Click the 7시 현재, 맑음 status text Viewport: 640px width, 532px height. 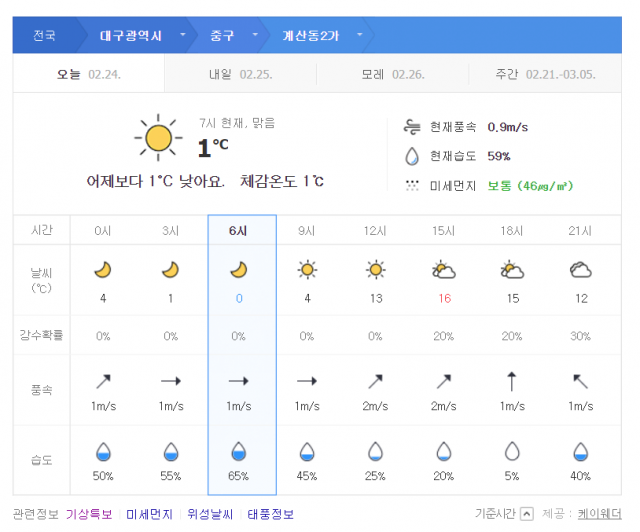coord(237,123)
